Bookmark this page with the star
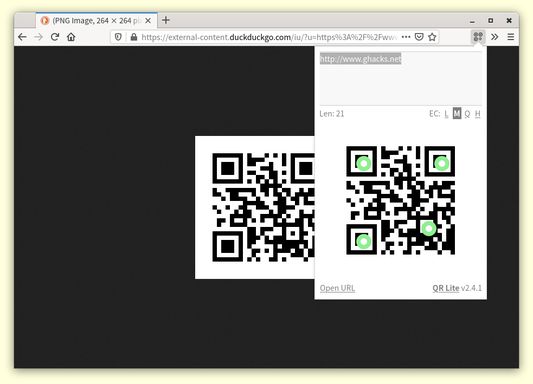 click(432, 37)
